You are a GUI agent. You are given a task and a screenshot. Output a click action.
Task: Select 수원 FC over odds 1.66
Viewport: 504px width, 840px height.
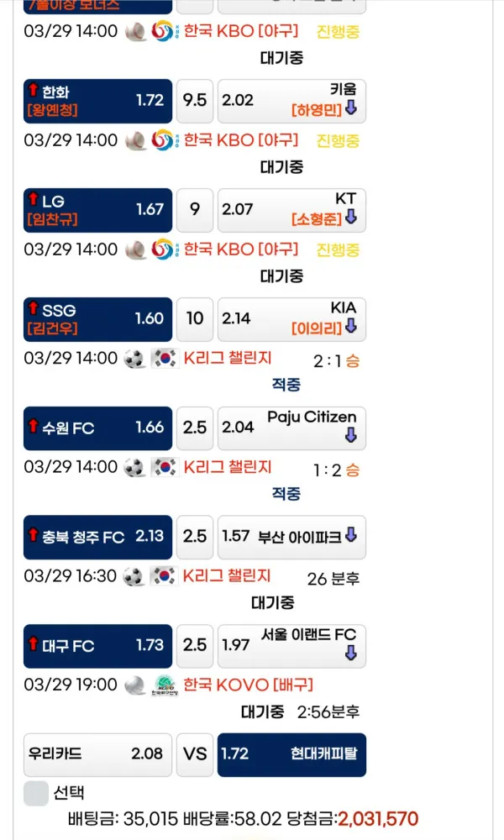point(98,428)
